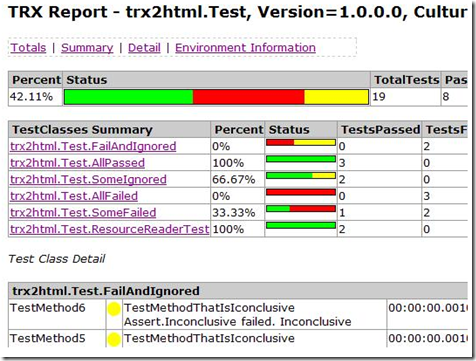Image resolution: width=476 pixels, height=361 pixels.
Task: Click the AllFailed row red status bar
Action: tap(301, 192)
